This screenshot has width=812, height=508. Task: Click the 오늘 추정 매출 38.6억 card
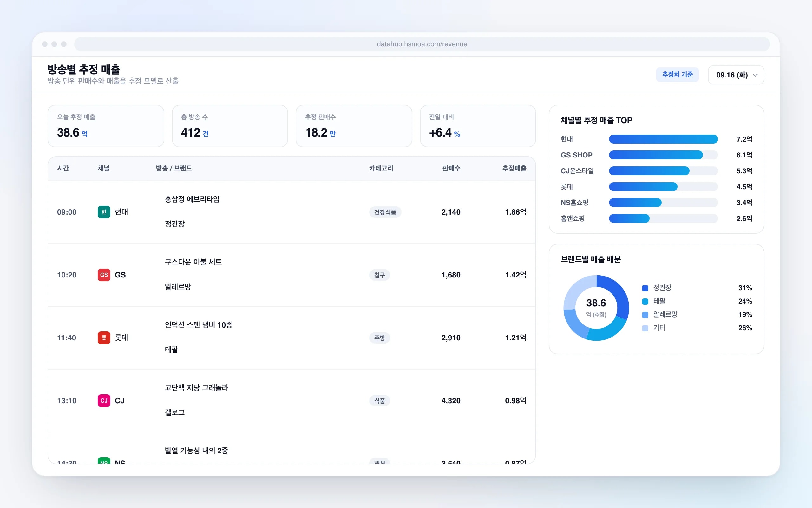click(106, 126)
